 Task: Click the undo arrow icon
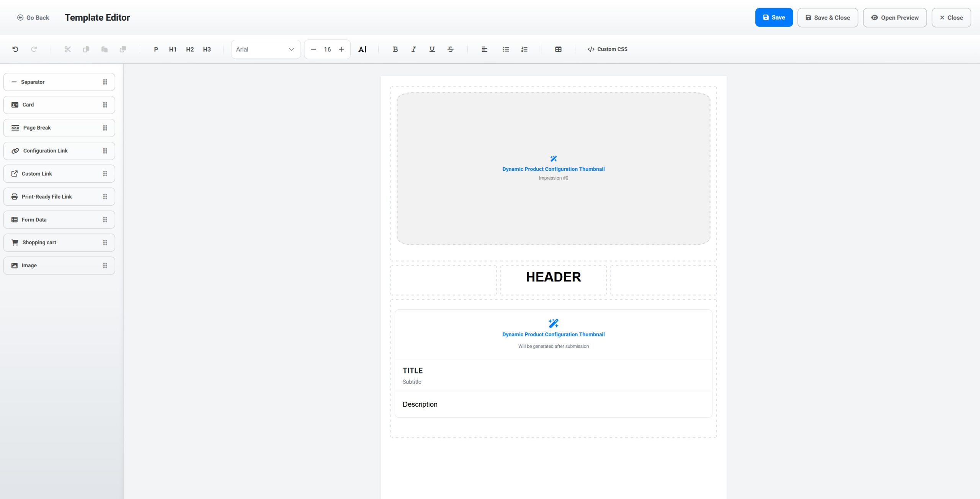click(x=15, y=49)
